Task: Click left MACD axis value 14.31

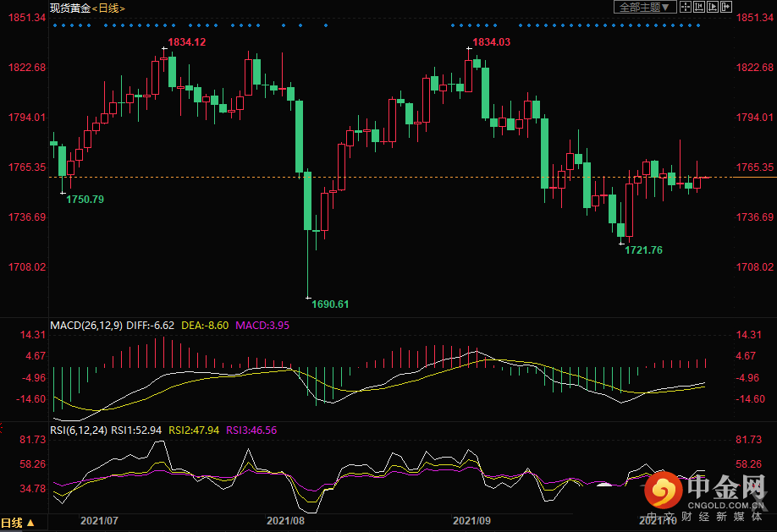Action: pyautogui.click(x=33, y=335)
